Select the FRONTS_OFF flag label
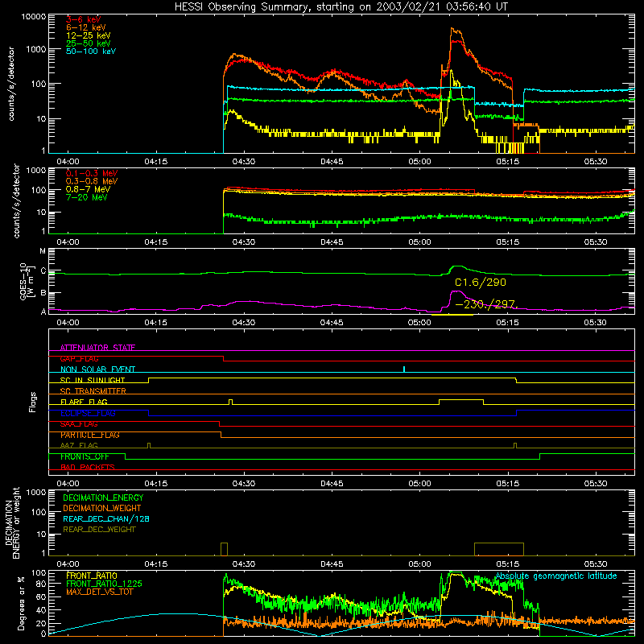The height and width of the screenshot is (644, 644). [85, 456]
